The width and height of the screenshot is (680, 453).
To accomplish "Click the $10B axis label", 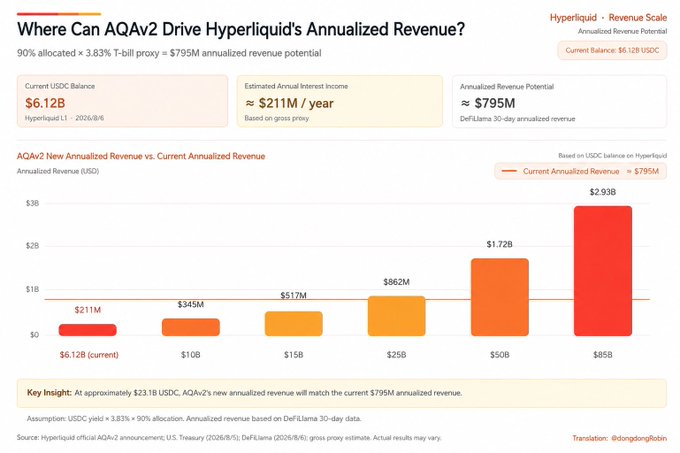I will click(x=191, y=355).
